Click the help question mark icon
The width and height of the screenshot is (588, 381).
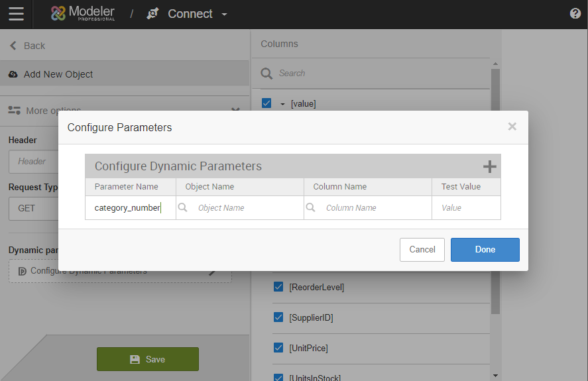coord(575,13)
